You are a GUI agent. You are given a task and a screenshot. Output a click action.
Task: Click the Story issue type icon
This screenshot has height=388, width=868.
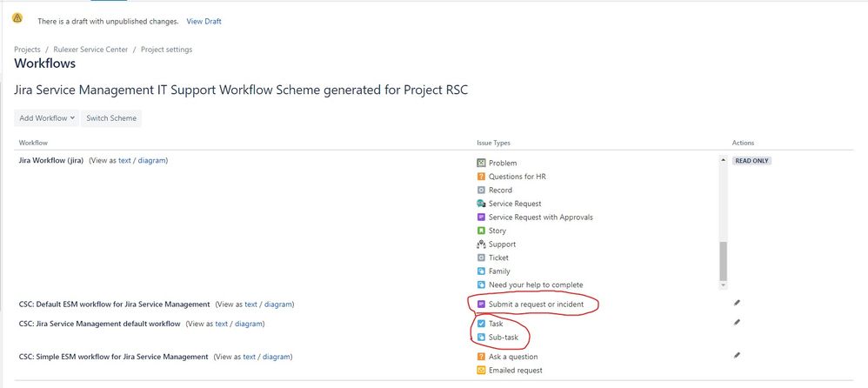coord(481,231)
